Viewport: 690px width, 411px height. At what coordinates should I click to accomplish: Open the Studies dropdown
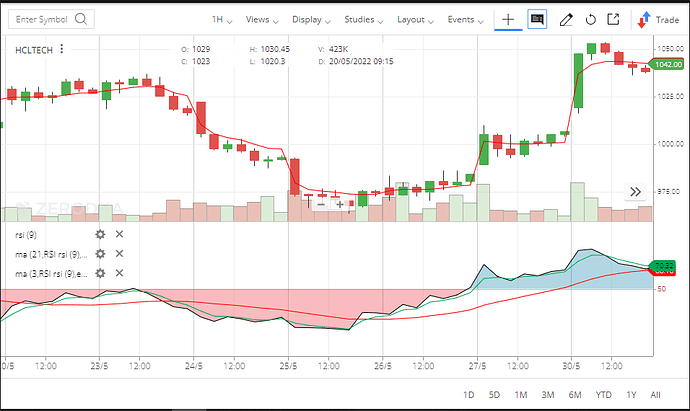(x=363, y=20)
